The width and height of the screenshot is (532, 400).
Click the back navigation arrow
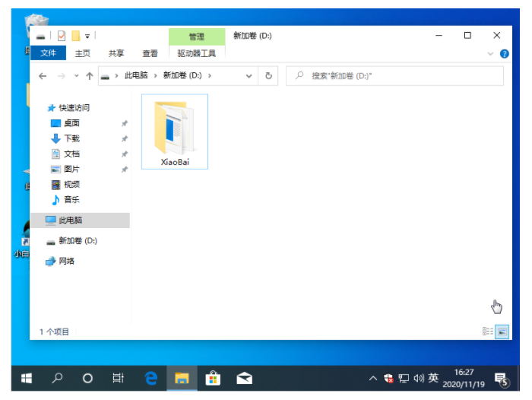(43, 76)
